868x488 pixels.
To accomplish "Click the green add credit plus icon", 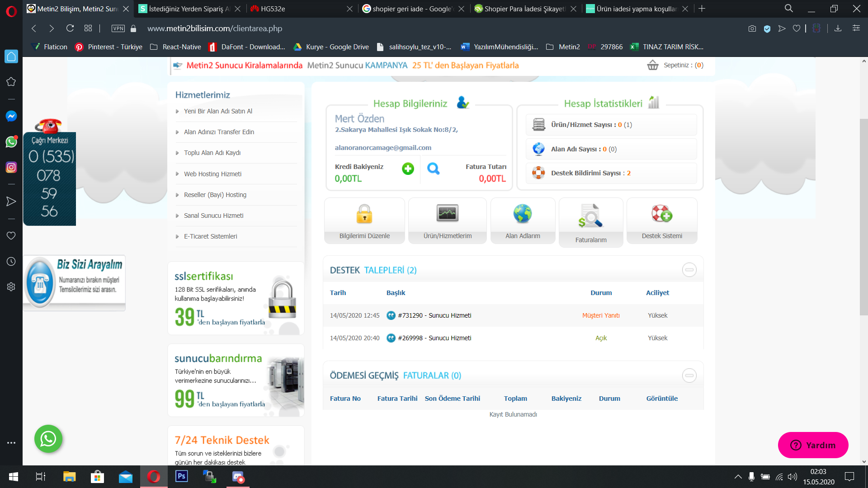I will (x=408, y=169).
